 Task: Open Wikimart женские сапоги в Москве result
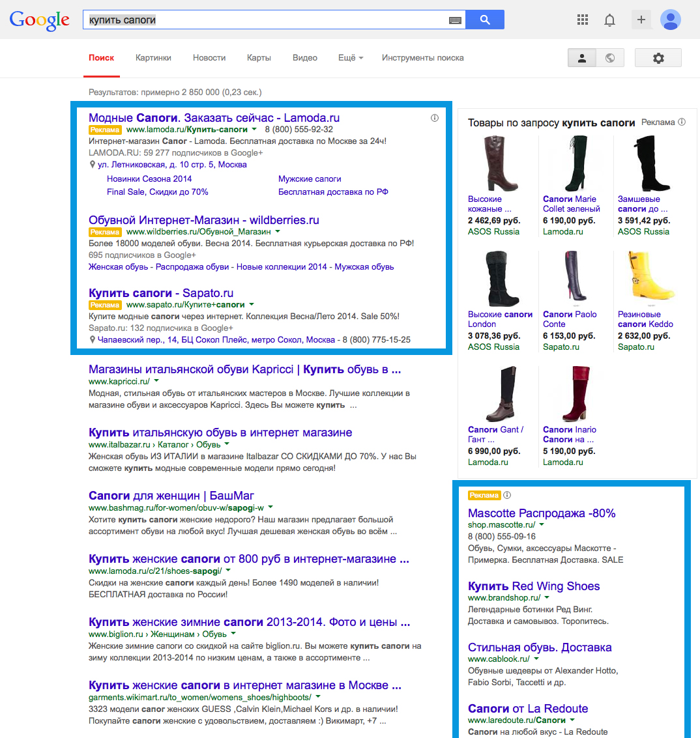point(245,685)
